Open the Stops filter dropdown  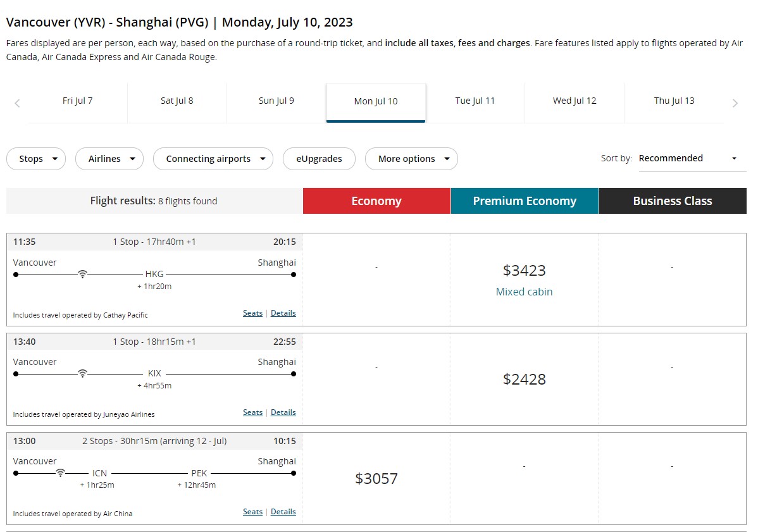click(36, 159)
